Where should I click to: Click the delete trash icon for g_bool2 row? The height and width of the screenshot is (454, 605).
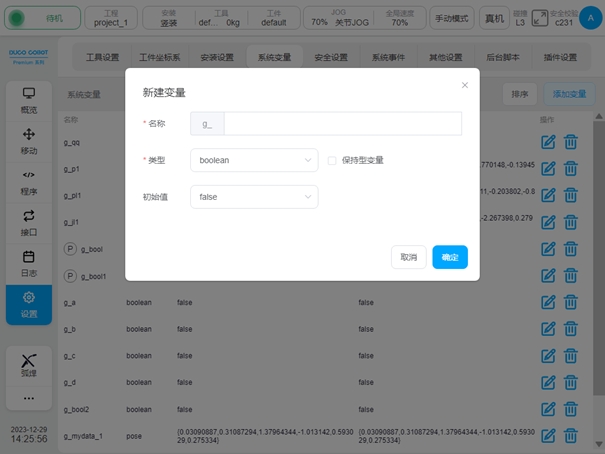coord(571,409)
